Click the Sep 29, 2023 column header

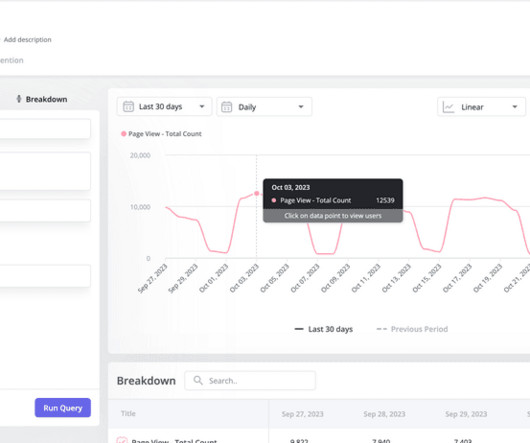point(466,414)
